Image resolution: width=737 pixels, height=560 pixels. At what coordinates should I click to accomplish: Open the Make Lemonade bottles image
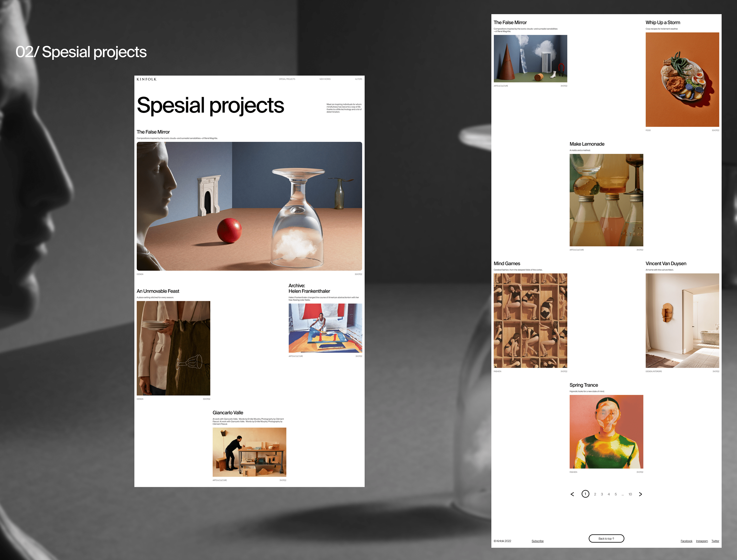[x=606, y=200]
